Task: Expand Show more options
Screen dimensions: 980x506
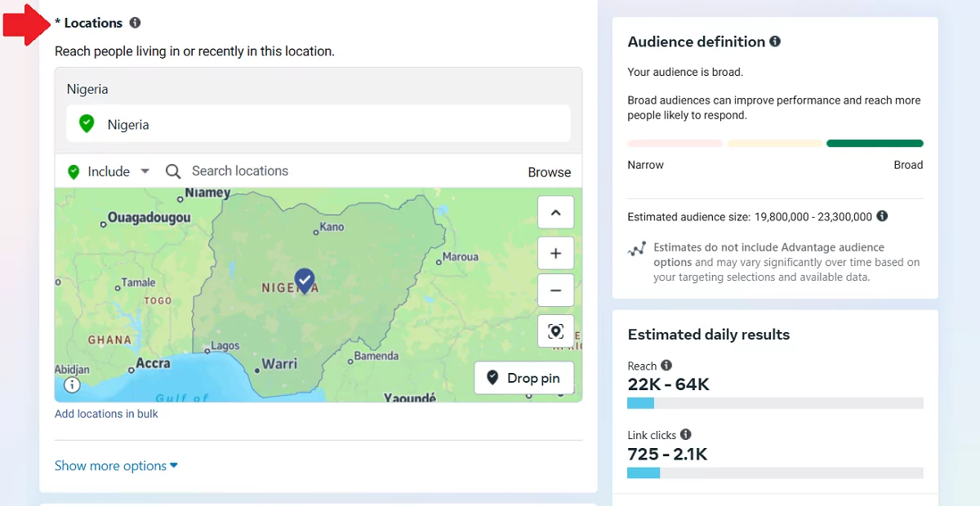Action: pyautogui.click(x=116, y=466)
